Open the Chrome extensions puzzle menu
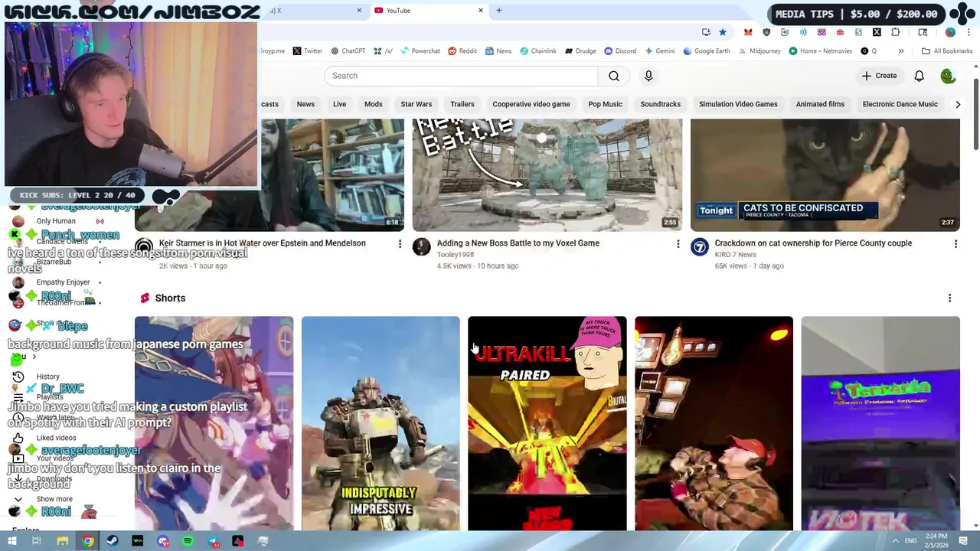The image size is (980, 551). coord(895,32)
